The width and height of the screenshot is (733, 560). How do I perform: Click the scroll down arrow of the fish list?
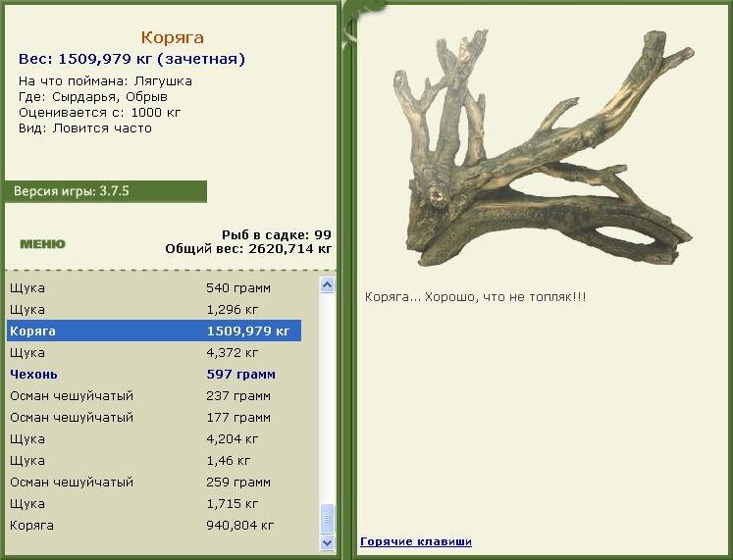pyautogui.click(x=327, y=542)
